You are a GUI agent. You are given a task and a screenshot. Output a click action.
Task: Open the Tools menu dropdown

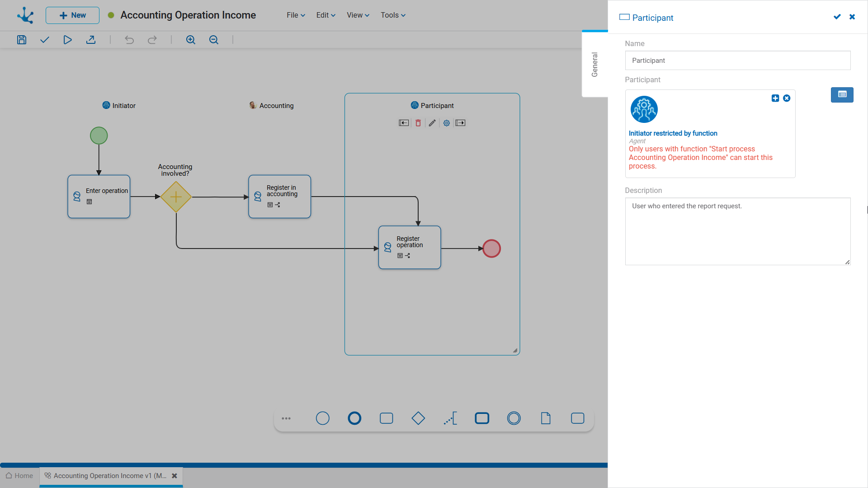coord(393,15)
